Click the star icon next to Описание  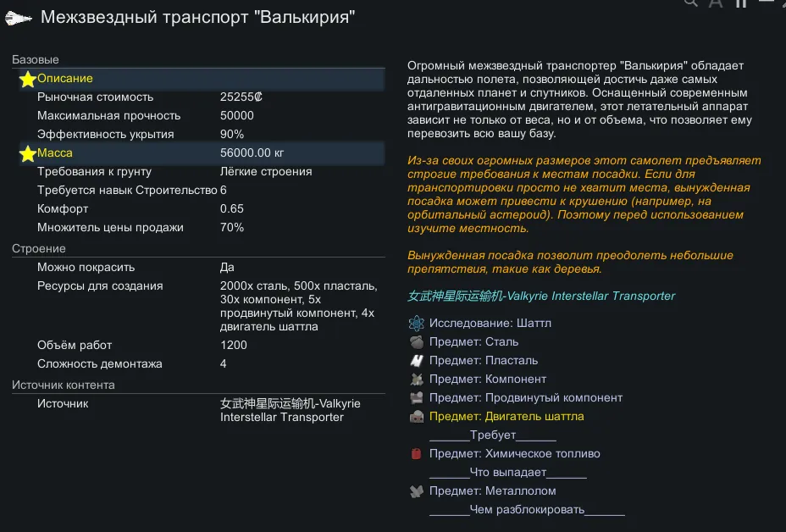coord(28,79)
